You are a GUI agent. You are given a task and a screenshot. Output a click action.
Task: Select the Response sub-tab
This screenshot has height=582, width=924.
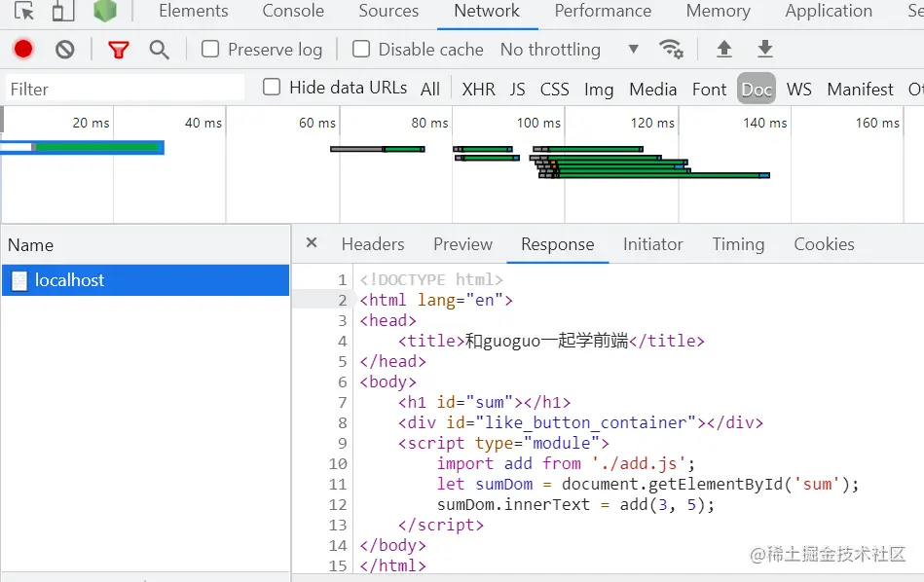[x=558, y=244]
